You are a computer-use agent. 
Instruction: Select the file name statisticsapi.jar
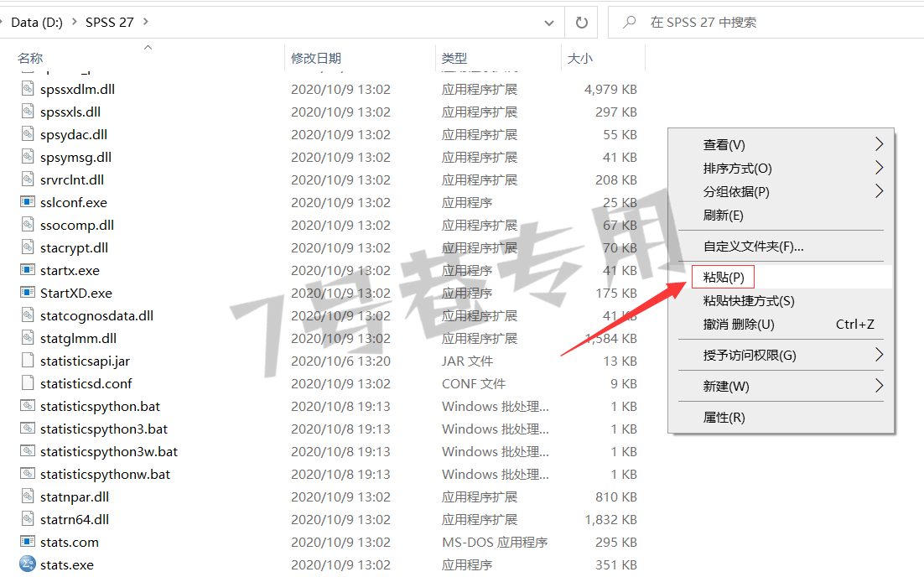click(85, 361)
